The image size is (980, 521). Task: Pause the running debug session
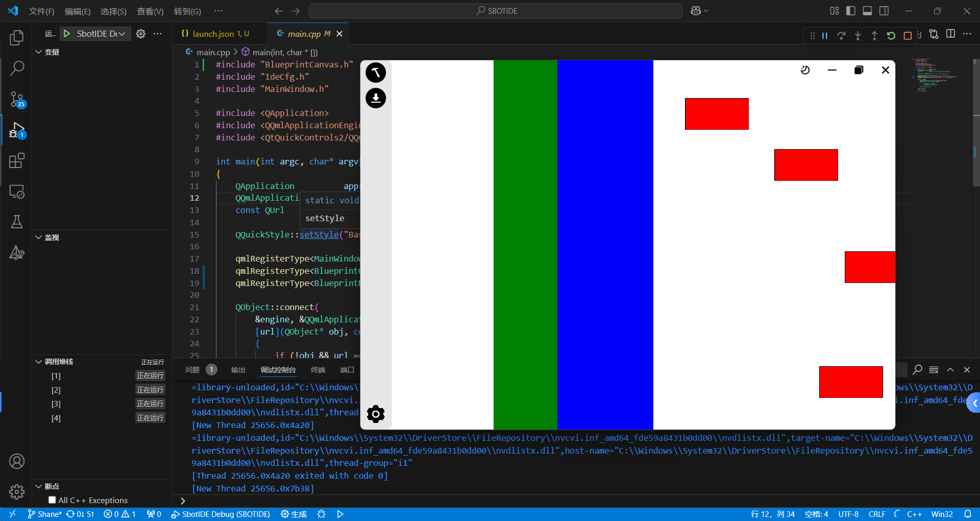point(825,35)
